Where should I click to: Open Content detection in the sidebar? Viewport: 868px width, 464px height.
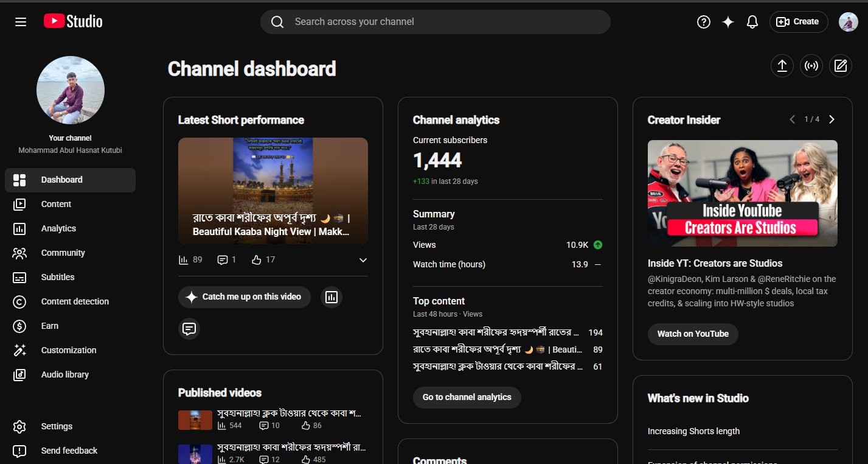click(x=70, y=302)
